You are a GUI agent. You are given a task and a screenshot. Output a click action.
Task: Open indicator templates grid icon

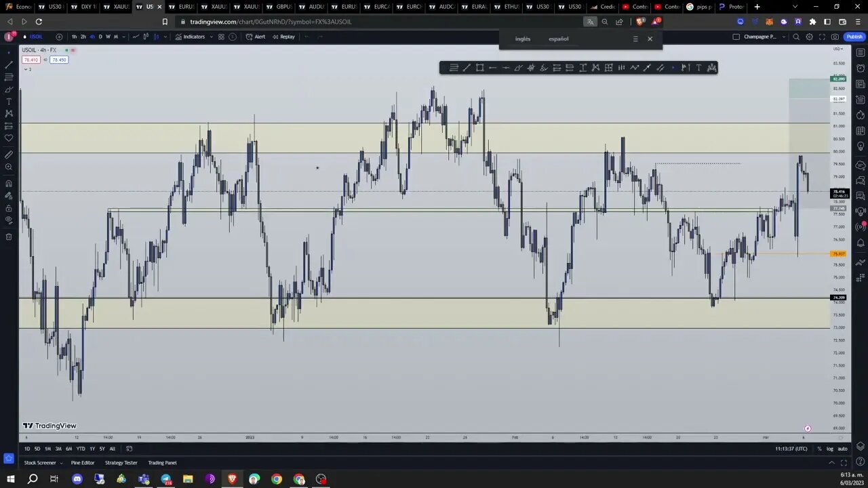221,37
